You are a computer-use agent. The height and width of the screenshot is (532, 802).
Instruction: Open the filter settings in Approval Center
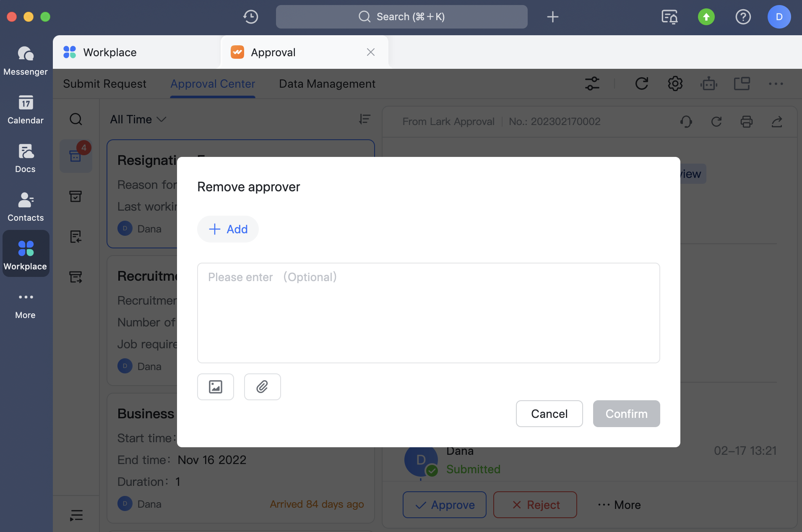pyautogui.click(x=592, y=83)
